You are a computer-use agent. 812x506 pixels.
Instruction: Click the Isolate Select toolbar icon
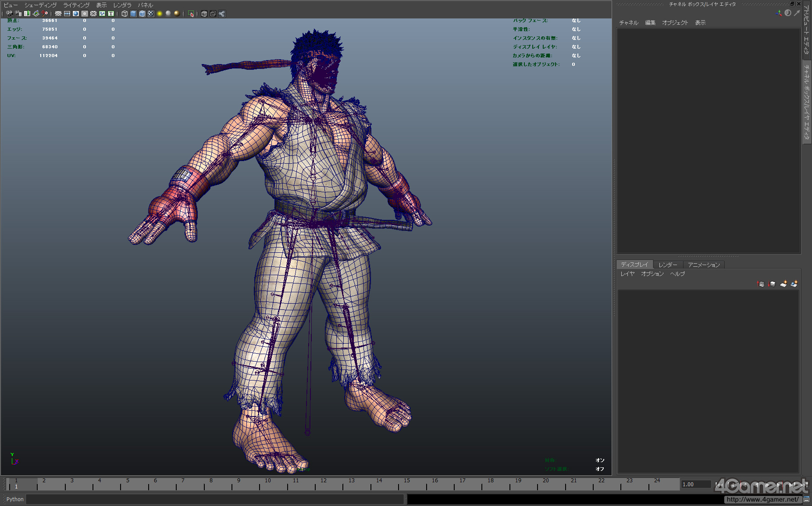tap(191, 14)
